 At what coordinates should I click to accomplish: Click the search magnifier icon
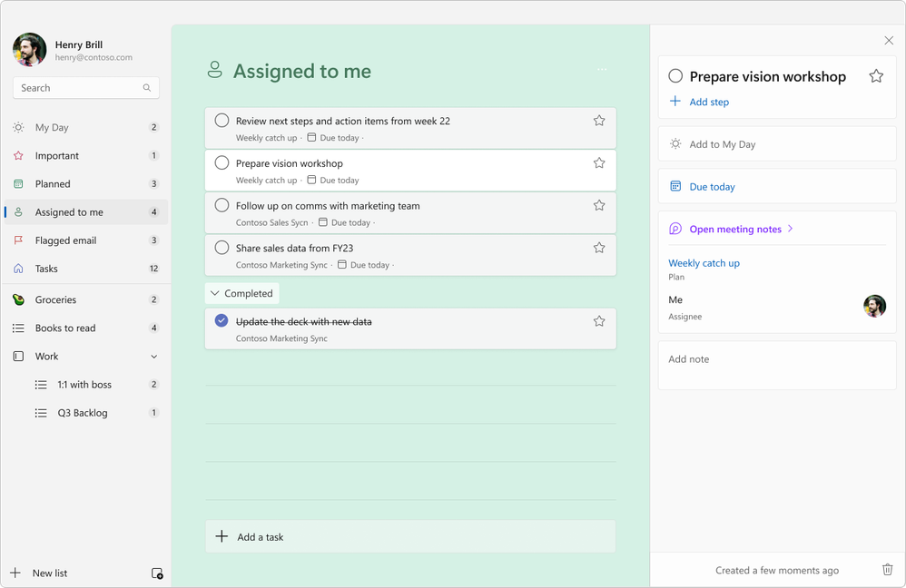[x=147, y=88]
